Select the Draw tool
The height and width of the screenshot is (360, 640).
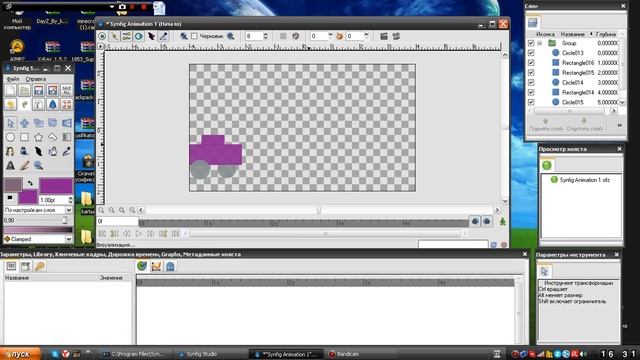click(x=24, y=151)
